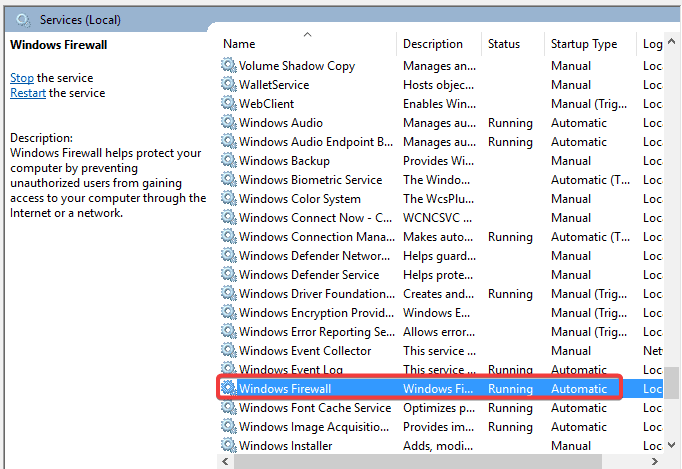Click the Windows Backup gear icon
This screenshot has height=469, width=682.
coord(228,161)
